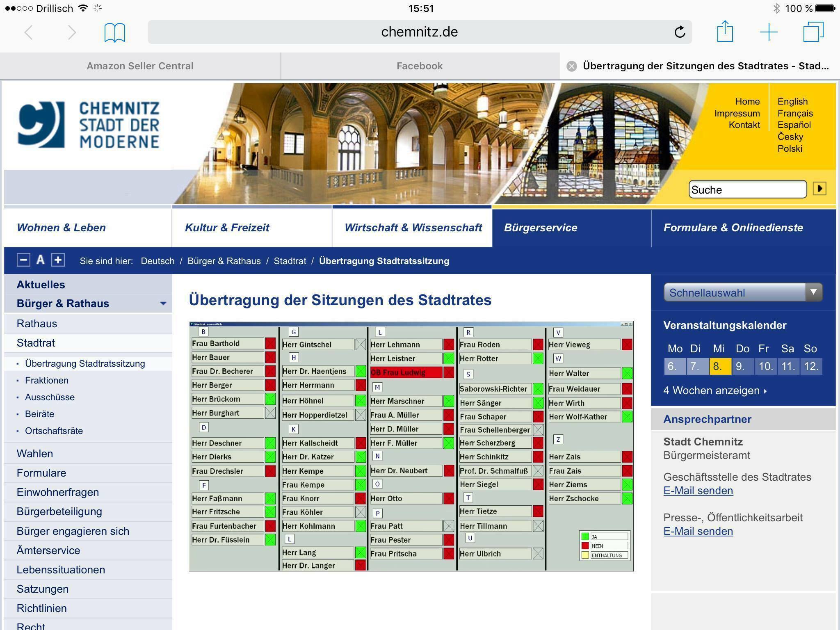
Task: Collapse the Bürger & Rathaus sidebar section
Action: pos(163,304)
